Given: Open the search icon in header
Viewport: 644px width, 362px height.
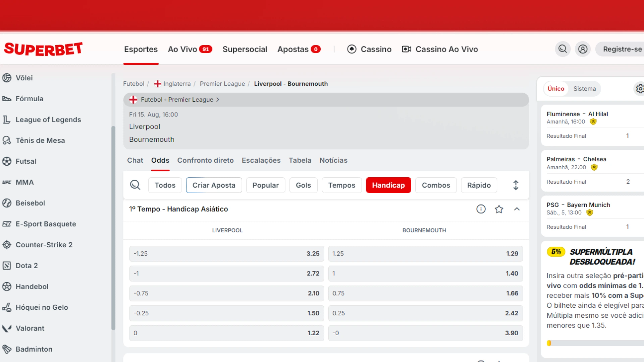Looking at the screenshot, I should point(562,49).
